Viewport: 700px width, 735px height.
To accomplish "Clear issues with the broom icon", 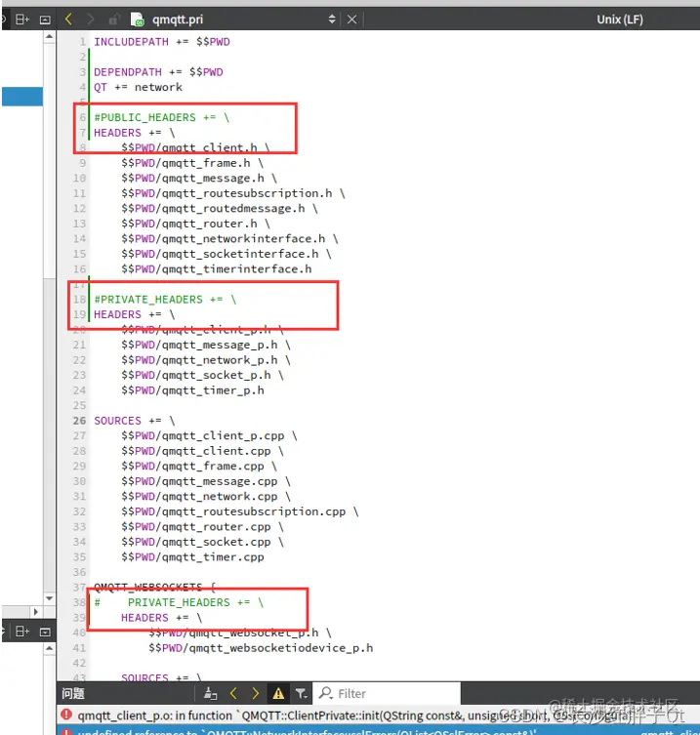I will click(211, 693).
